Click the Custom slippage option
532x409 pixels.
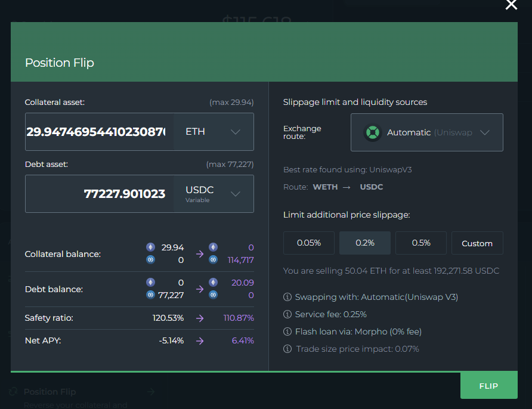click(x=477, y=243)
